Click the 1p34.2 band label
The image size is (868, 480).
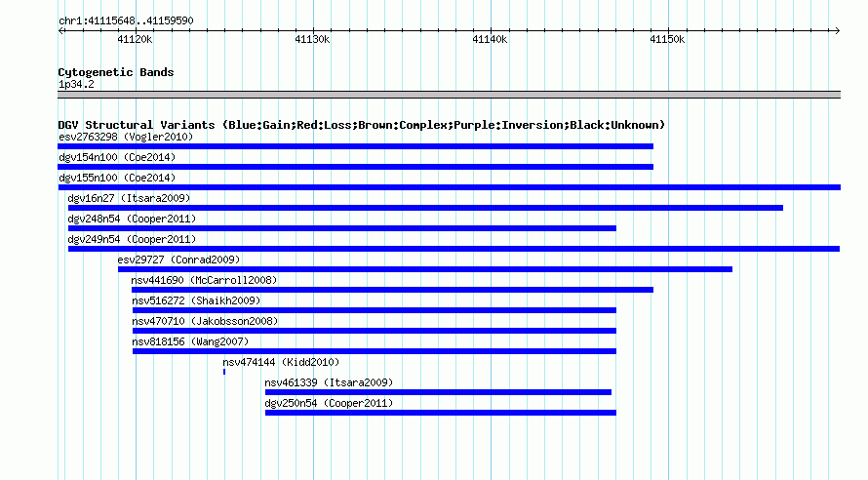pyautogui.click(x=76, y=85)
